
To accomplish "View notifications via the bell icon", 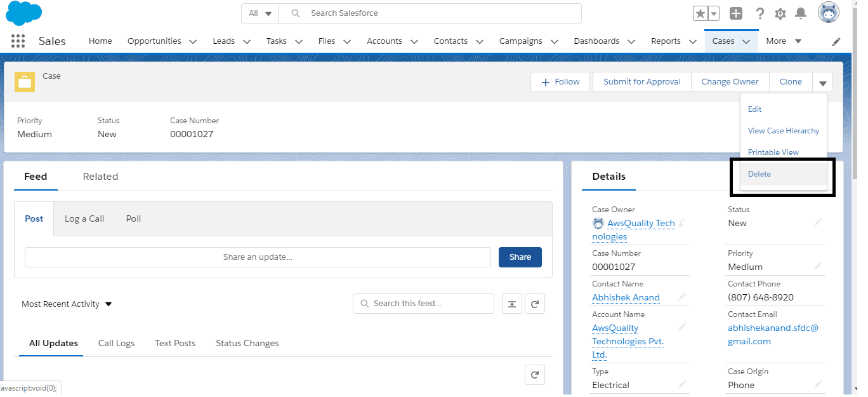I will 801,13.
